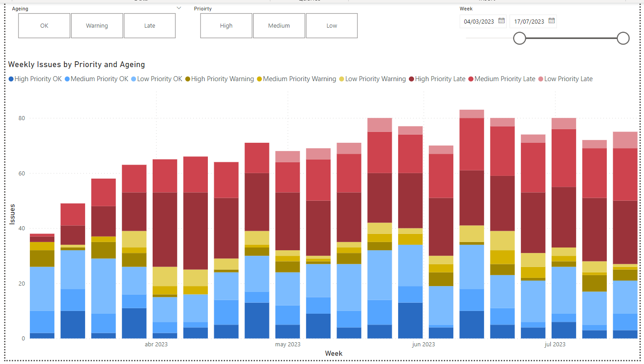Screen dimensions: 644x364
Task: Click the right handle of the Week slider
Action: [x=623, y=39]
